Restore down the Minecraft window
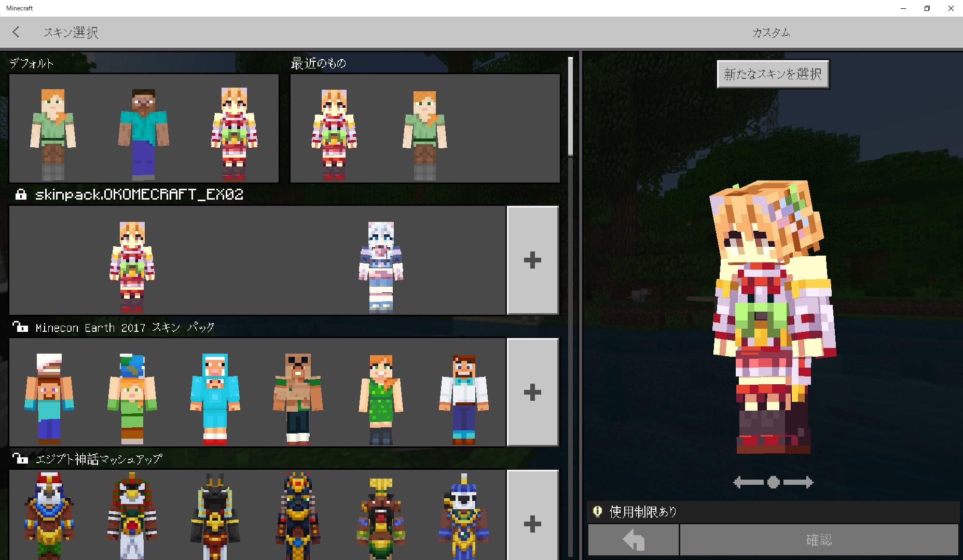Screen dimensions: 963x560 (927, 8)
